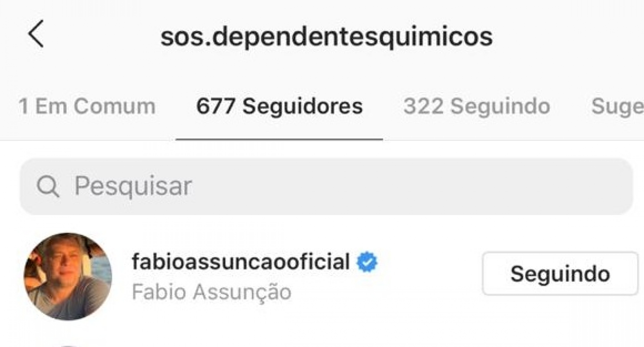Open the 322 Seguindo tab
This screenshot has height=347, width=644.
point(477,106)
